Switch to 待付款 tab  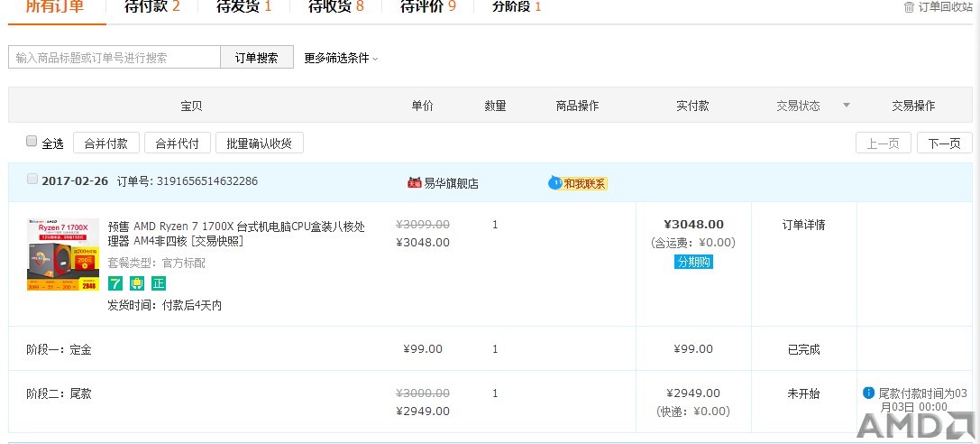pyautogui.click(x=151, y=7)
